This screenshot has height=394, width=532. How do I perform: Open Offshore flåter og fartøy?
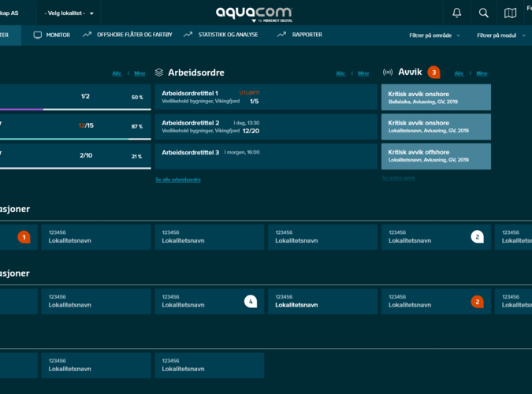(128, 35)
